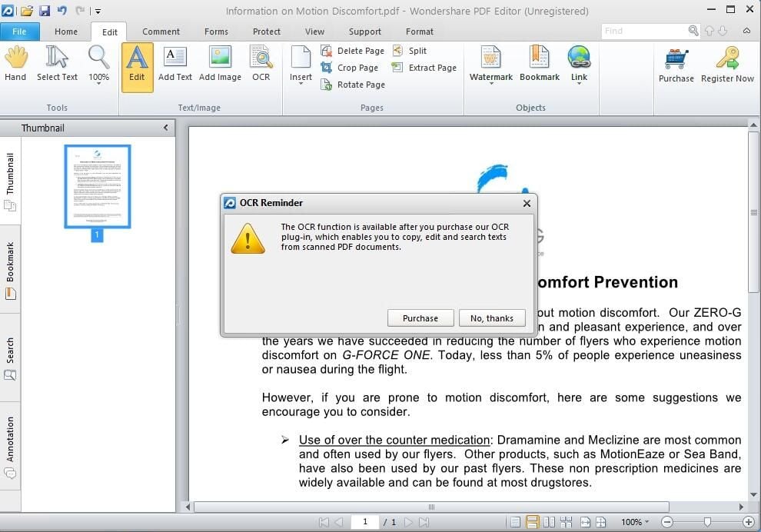Click No, thanks button in dialog
Image resolution: width=761 pixels, height=532 pixels.
[x=492, y=318]
